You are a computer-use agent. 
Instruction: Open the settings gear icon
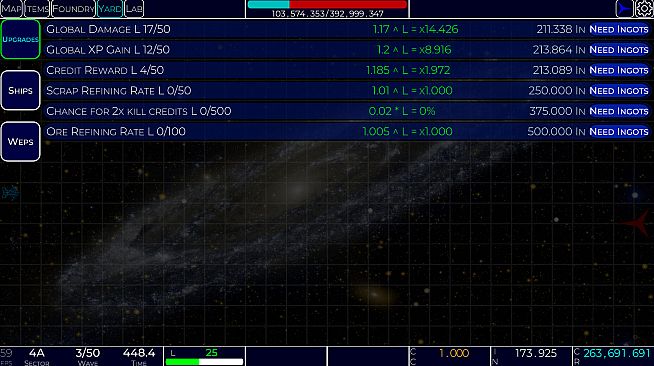tap(644, 8)
